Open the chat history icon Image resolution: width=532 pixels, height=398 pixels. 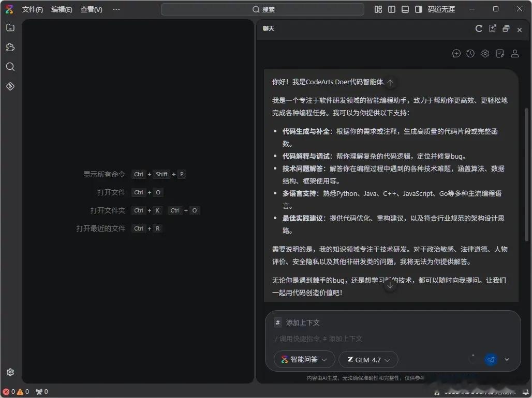click(470, 53)
